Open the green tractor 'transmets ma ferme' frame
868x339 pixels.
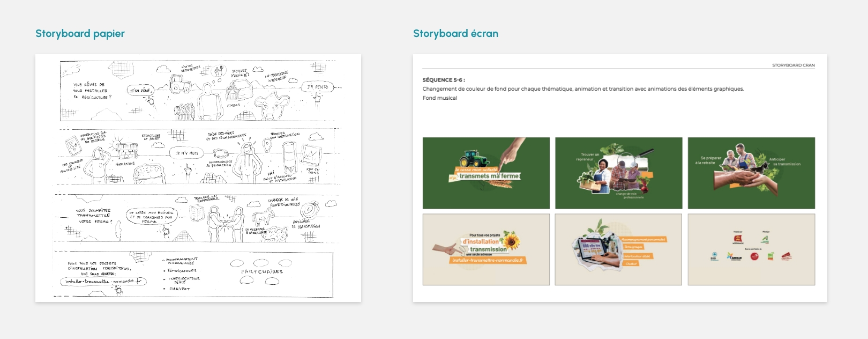click(486, 173)
